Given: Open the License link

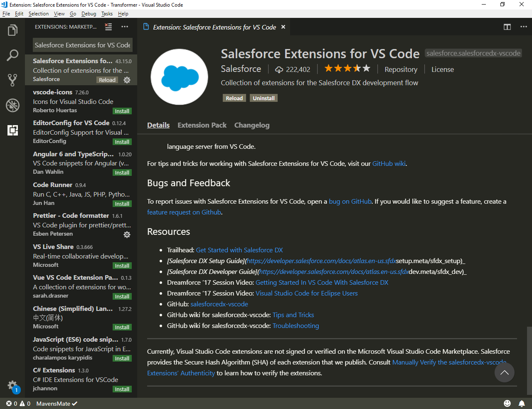Looking at the screenshot, I should click(443, 69).
